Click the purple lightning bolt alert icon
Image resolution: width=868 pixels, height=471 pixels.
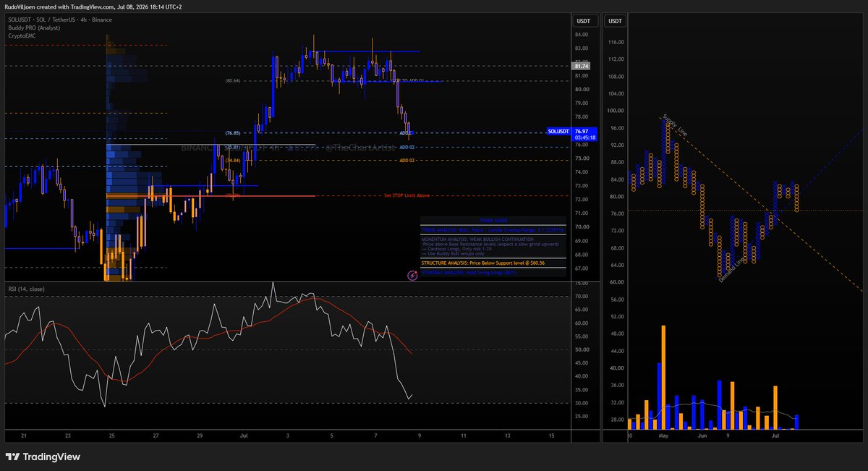(412, 275)
